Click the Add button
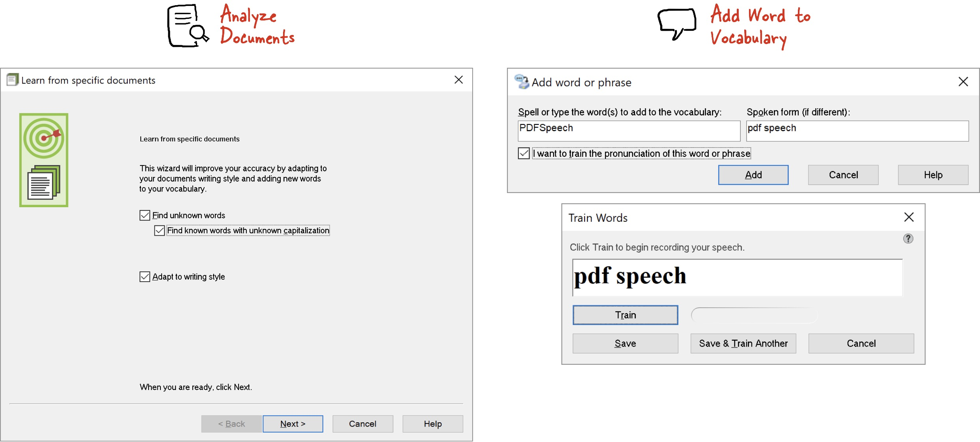Screen dimensions: 980x442 pyautogui.click(x=753, y=175)
